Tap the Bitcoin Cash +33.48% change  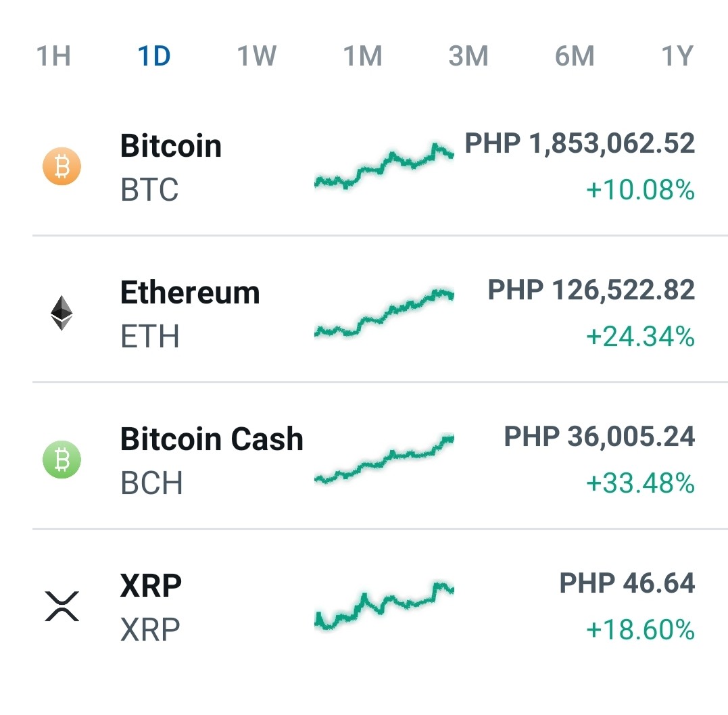pos(640,483)
